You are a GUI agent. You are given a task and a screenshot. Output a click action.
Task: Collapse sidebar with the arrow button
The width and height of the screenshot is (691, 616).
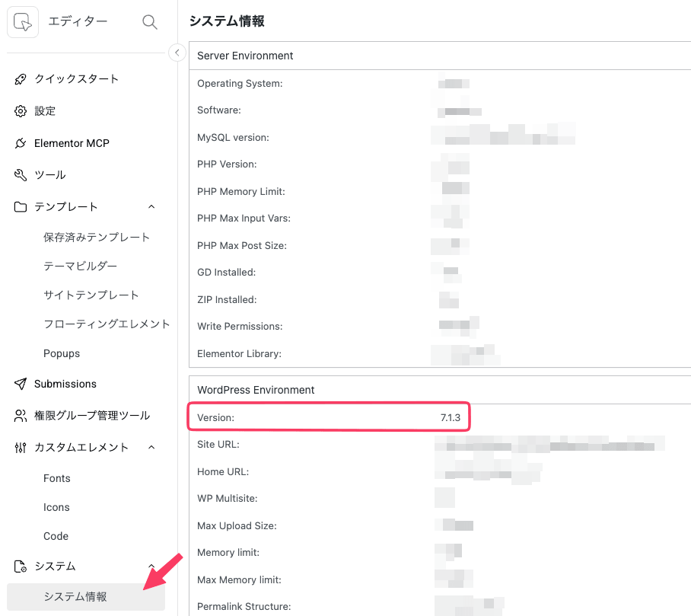click(177, 53)
